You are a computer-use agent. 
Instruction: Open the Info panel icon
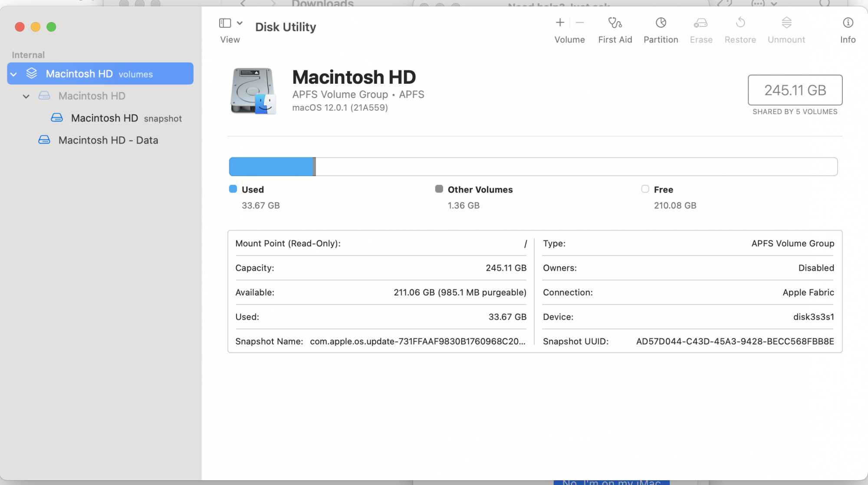coord(847,23)
